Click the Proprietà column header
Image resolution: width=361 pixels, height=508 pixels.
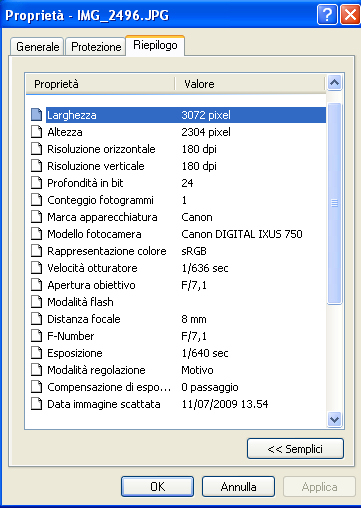coord(100,84)
